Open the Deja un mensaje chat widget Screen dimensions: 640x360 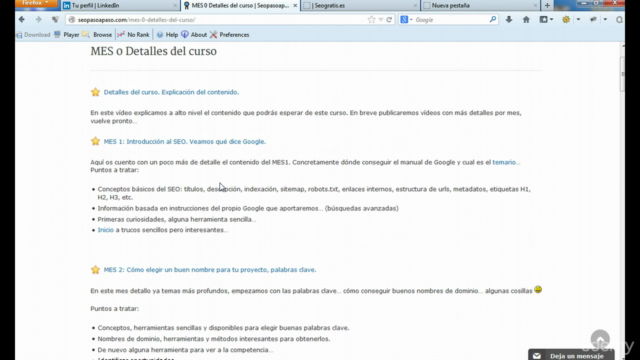coord(571,355)
